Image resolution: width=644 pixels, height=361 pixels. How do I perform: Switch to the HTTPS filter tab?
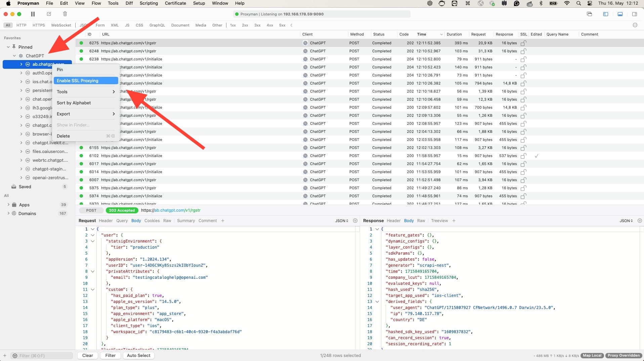coord(38,25)
